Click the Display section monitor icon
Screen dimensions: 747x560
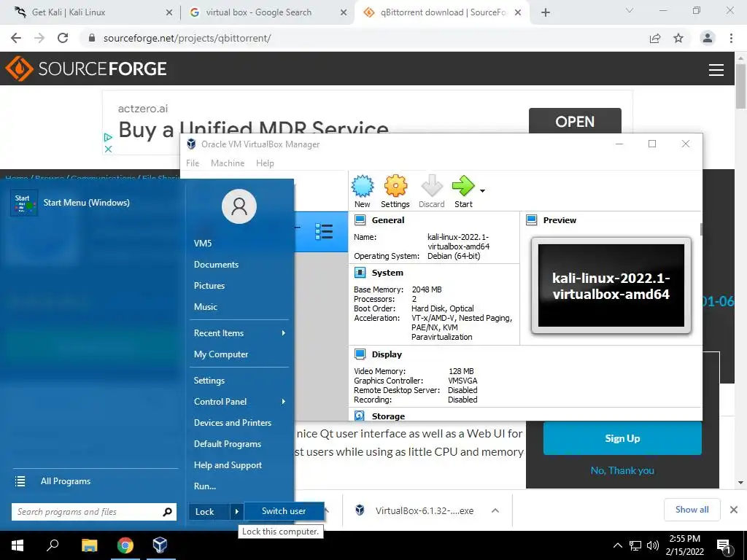pyautogui.click(x=360, y=354)
